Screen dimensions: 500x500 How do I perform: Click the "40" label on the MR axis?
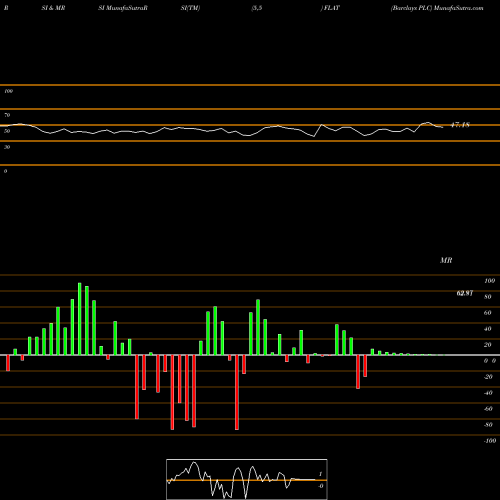pyautogui.click(x=488, y=329)
